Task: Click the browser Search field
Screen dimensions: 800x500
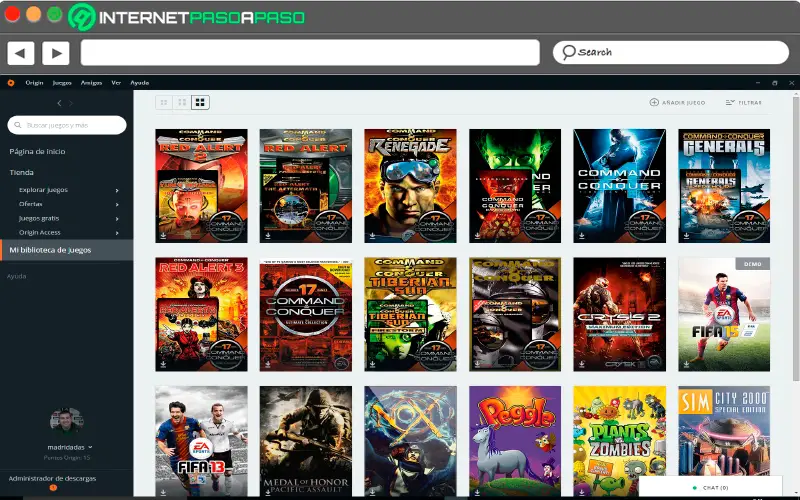Action: click(x=670, y=52)
